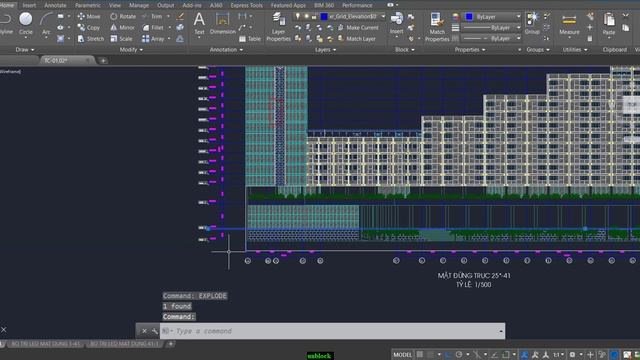640x360 pixels.
Task: Click the Paste tool
Action: pos(609,24)
